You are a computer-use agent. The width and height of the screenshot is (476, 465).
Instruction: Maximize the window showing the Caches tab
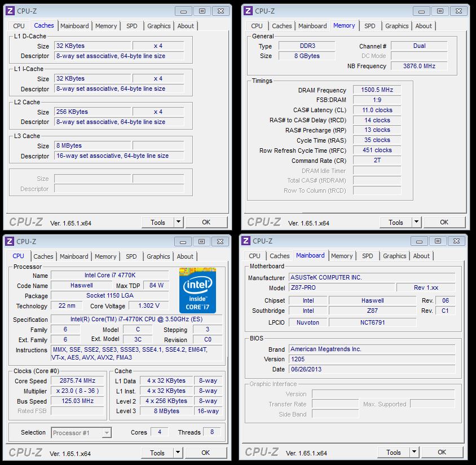tap(202, 11)
